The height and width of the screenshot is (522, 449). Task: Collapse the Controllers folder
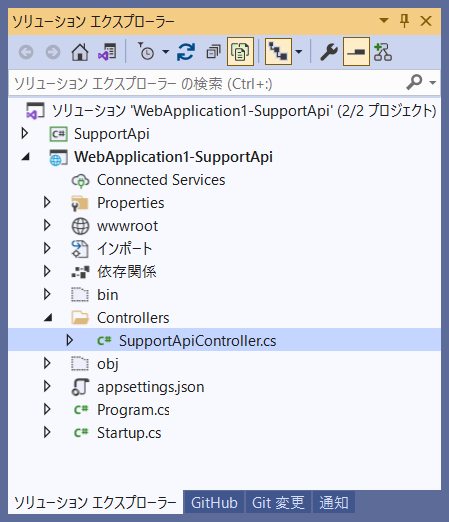pos(48,318)
